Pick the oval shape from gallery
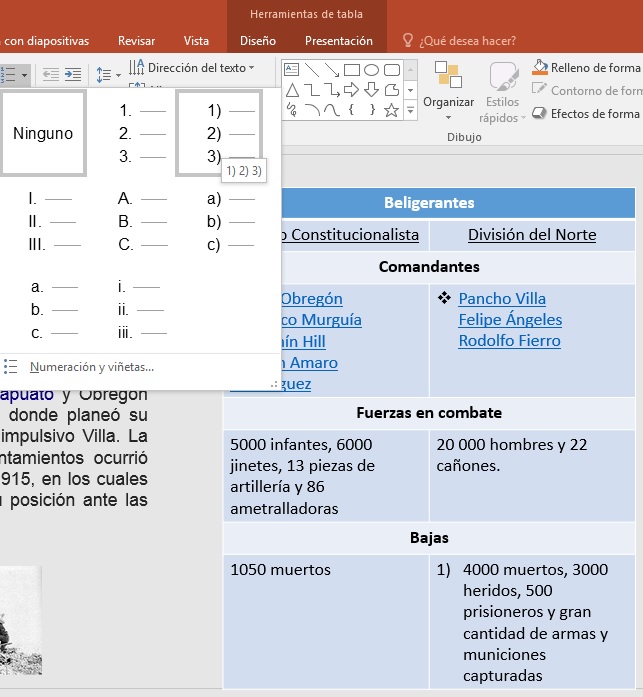The height and width of the screenshot is (697, 643). 372,70
